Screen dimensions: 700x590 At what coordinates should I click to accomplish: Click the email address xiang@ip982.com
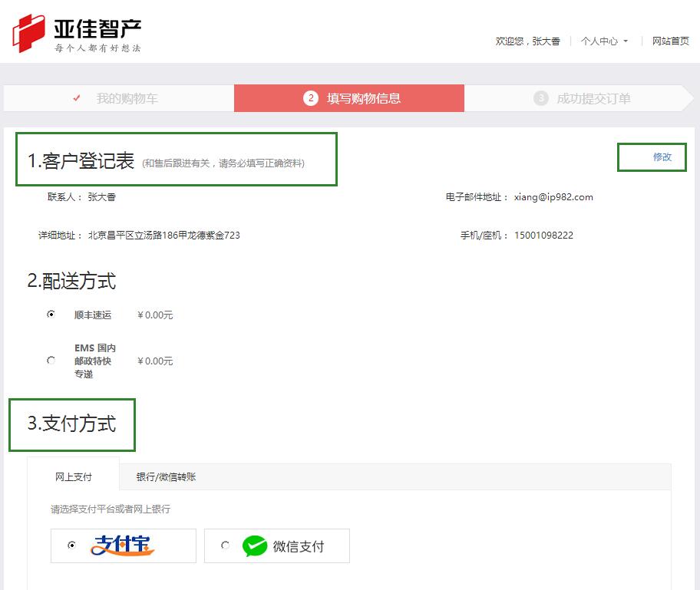click(553, 197)
